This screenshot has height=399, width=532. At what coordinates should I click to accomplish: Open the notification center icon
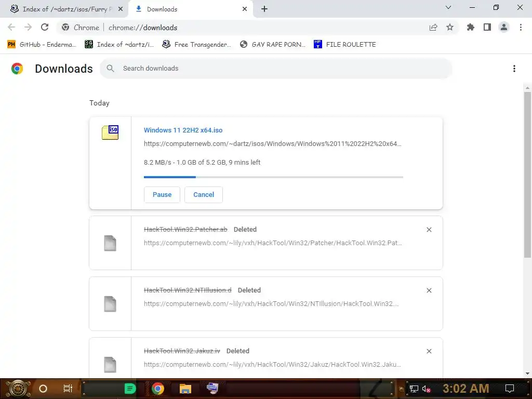510,389
